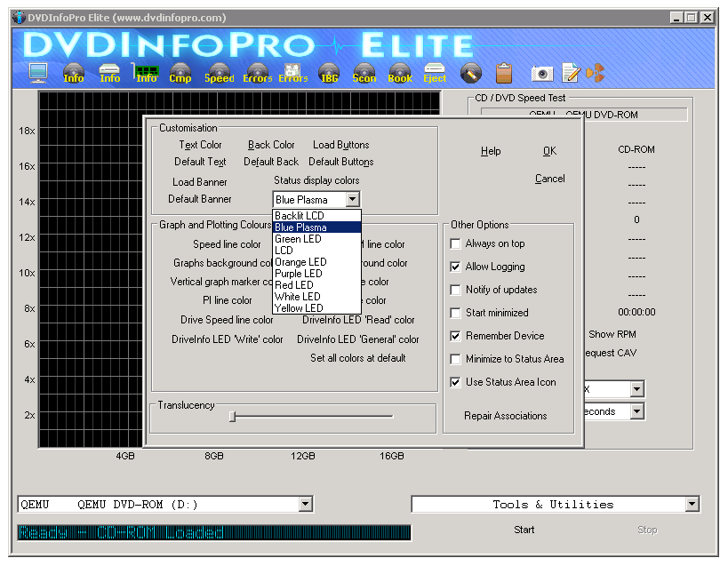Click the clipboard toolbar icon
Viewport: 728px width, 566px height.
point(504,73)
